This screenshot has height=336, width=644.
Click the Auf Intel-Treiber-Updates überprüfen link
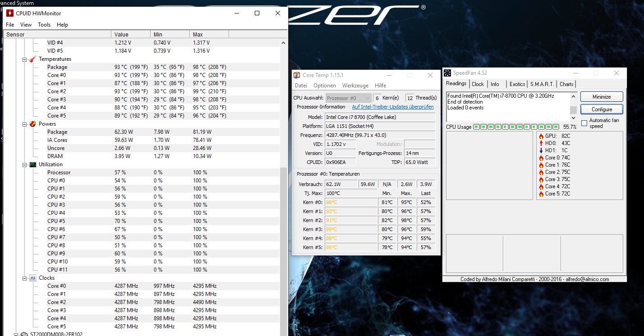[392, 107]
